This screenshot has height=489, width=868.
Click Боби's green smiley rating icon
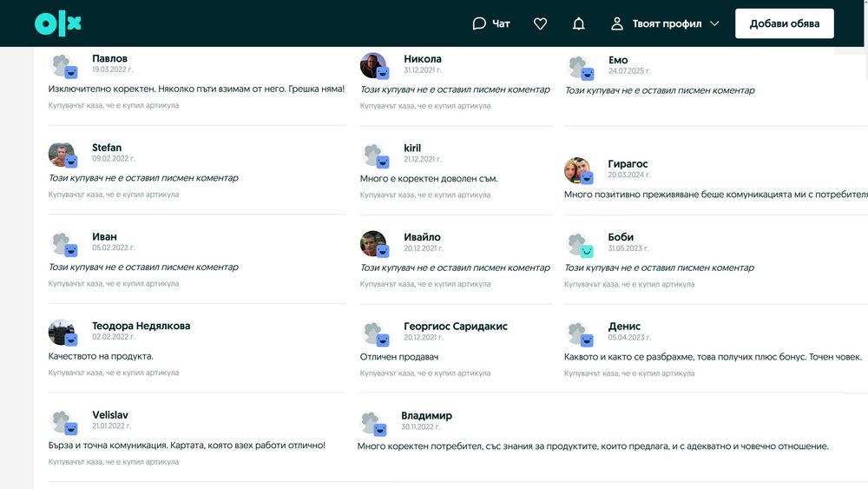click(x=587, y=251)
